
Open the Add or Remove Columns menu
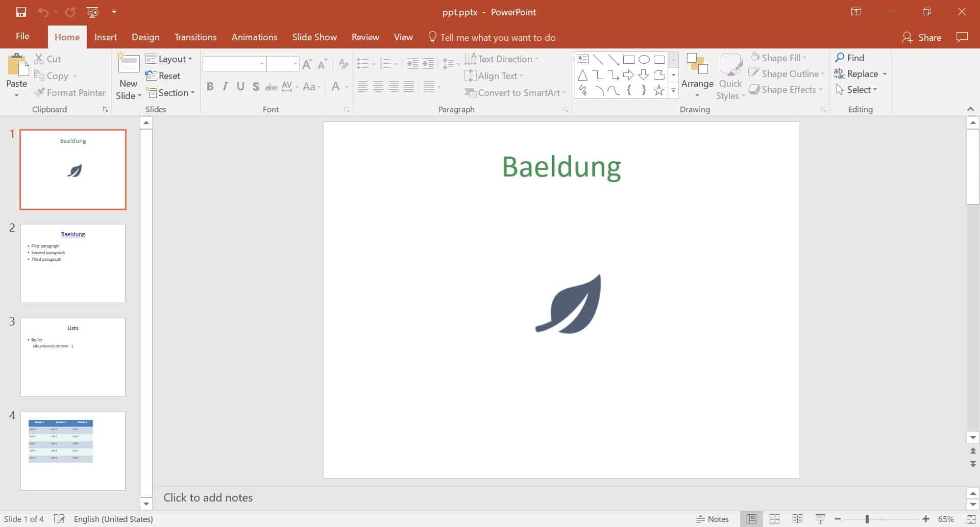pos(432,87)
